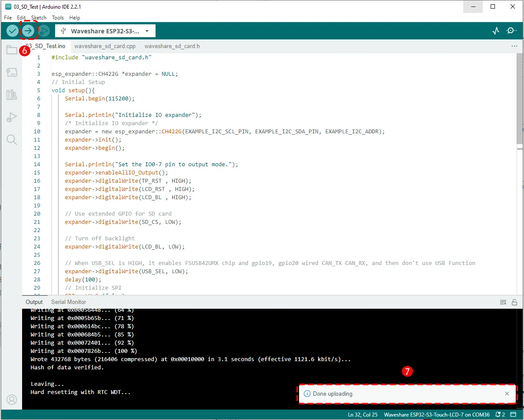Open the Library Manager sidebar icon
The width and height of the screenshot is (524, 420).
coord(12,95)
